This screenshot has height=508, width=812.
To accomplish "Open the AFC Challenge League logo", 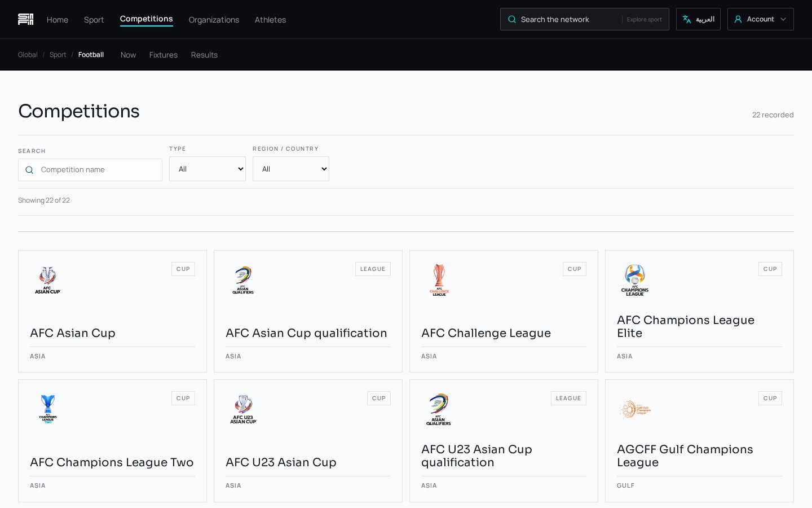I will [439, 280].
